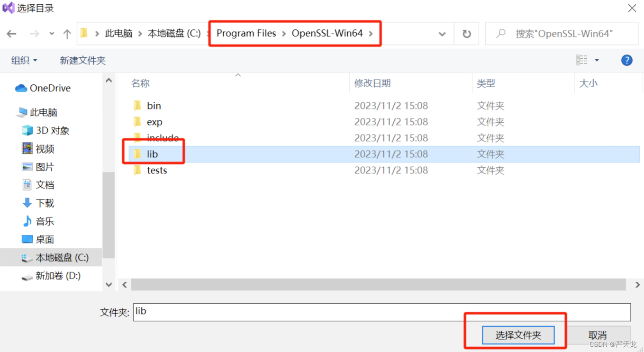Click 选择文件夹 button
Viewport: 644px width, 352px height.
518,335
